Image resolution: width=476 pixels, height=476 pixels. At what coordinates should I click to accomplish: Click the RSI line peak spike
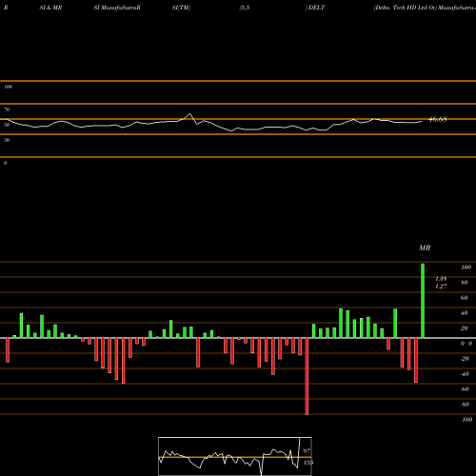189,113
